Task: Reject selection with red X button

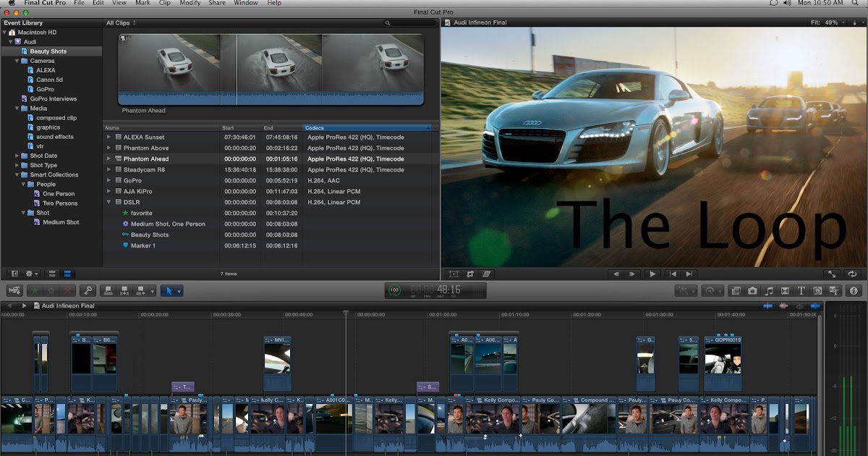Action: point(67,290)
